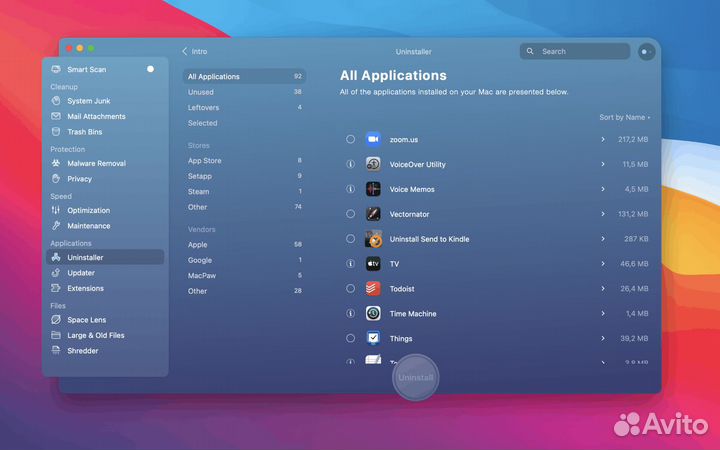Click the Extensions icon

56,288
